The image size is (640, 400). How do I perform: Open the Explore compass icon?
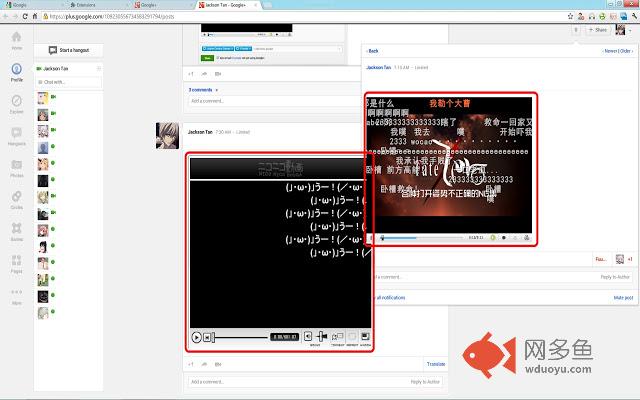[x=16, y=101]
